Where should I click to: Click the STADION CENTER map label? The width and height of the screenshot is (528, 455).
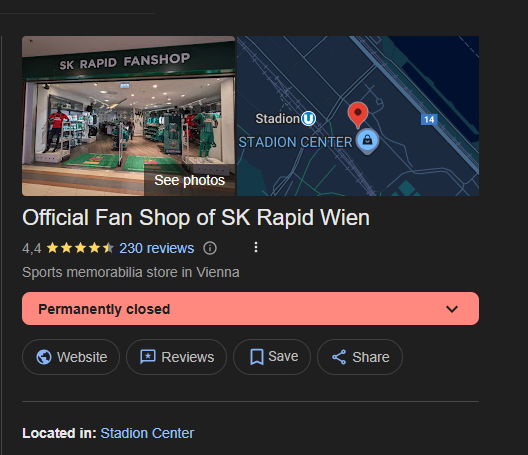pyautogui.click(x=295, y=142)
